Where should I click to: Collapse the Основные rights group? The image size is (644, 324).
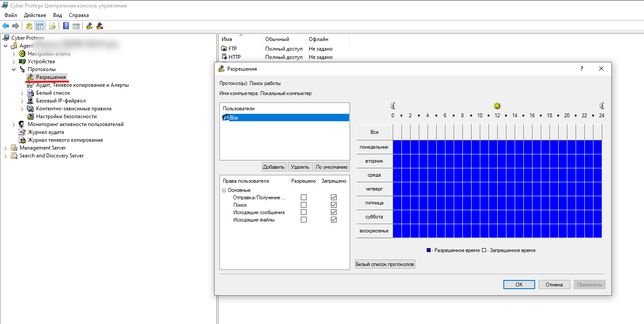coord(224,190)
